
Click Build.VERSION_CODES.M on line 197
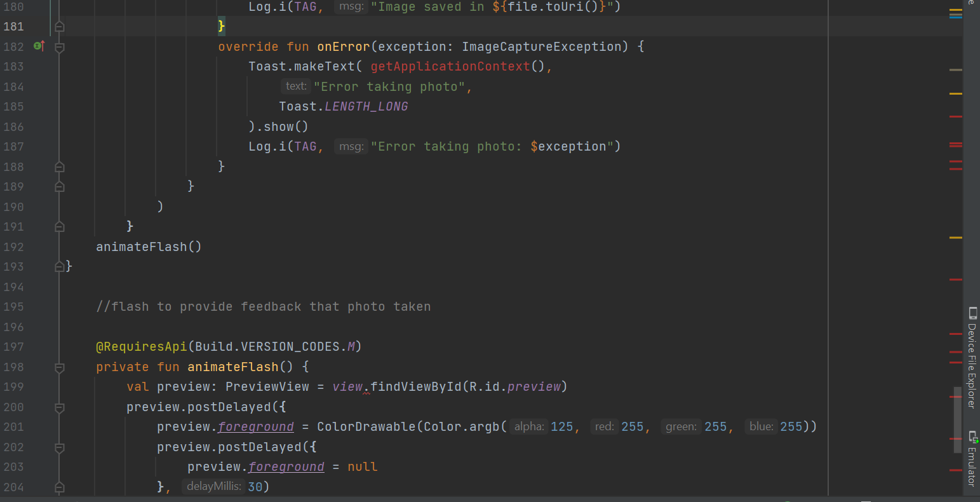coord(275,346)
